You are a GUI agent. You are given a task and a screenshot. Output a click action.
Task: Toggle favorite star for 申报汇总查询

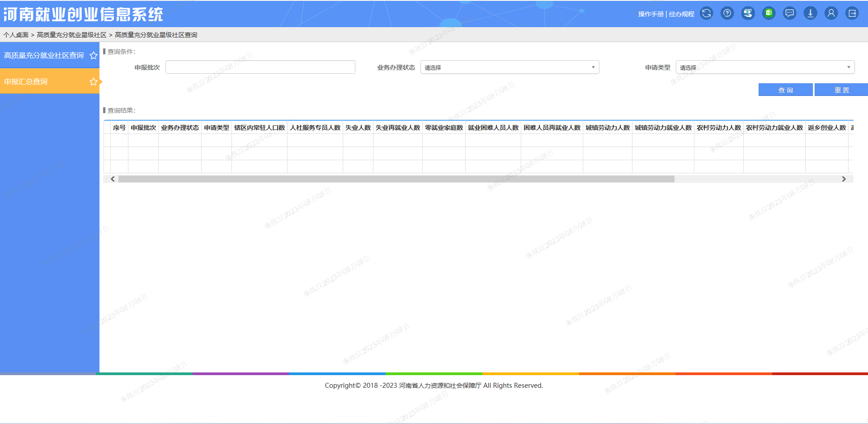(94, 82)
